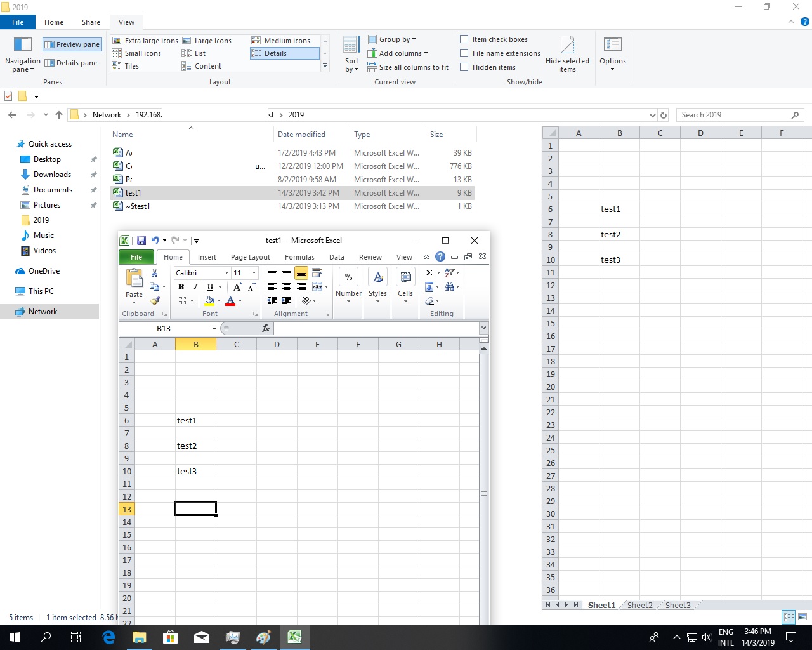Open the Font size 11 dropdown
812x650 pixels.
tap(254, 273)
